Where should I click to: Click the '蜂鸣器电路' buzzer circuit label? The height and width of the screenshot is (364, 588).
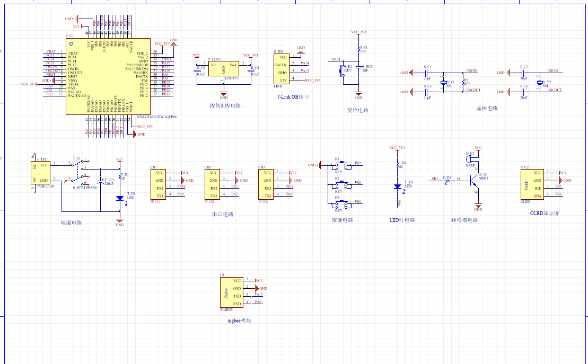pyautogui.click(x=464, y=220)
